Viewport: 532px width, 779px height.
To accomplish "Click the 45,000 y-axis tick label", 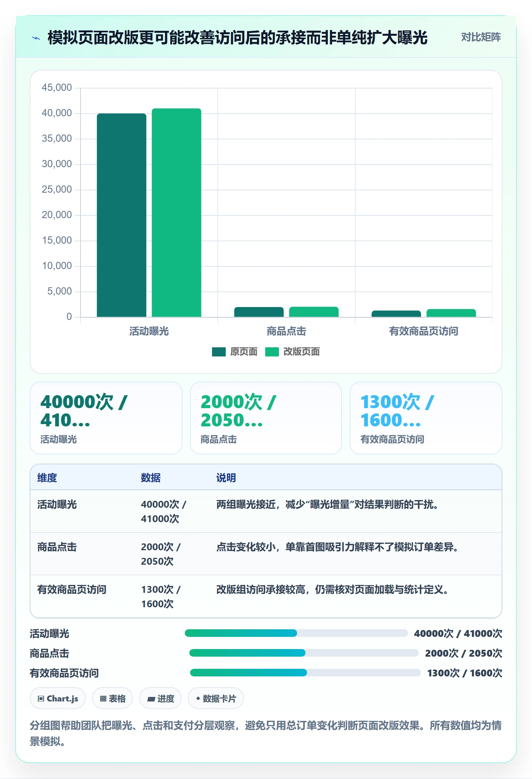I will pos(57,88).
